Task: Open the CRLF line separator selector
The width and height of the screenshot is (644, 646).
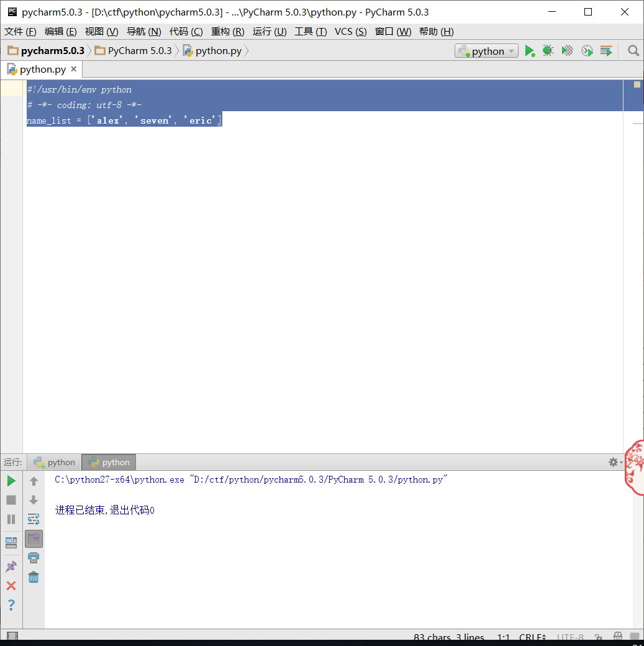Action: pyautogui.click(x=532, y=637)
